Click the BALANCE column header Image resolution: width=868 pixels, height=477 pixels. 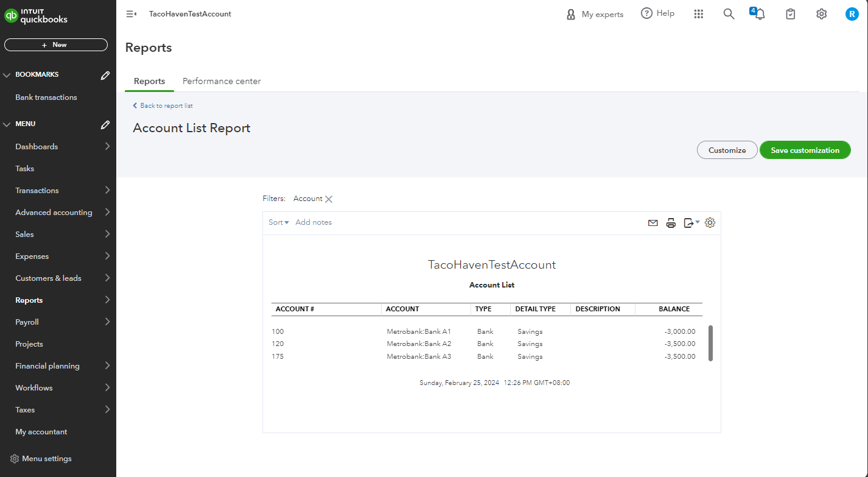coord(674,309)
